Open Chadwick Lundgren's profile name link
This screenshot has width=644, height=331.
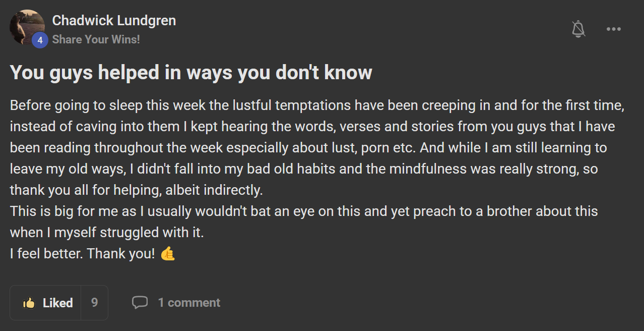coord(114,21)
